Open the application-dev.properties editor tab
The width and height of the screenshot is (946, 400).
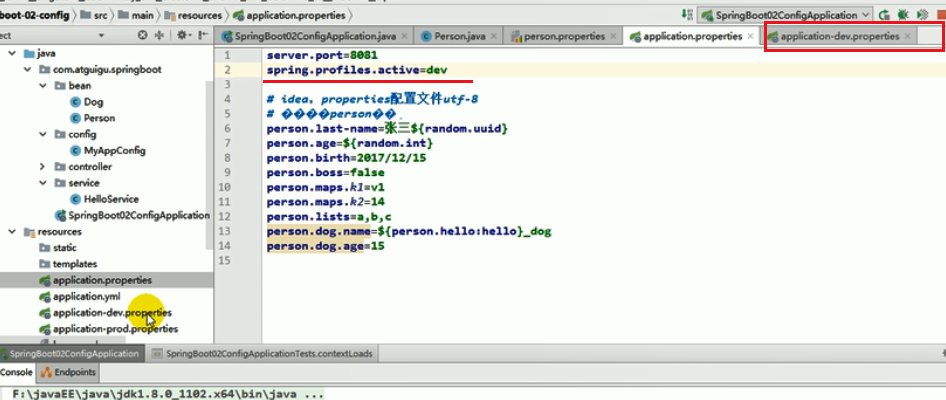point(839,36)
